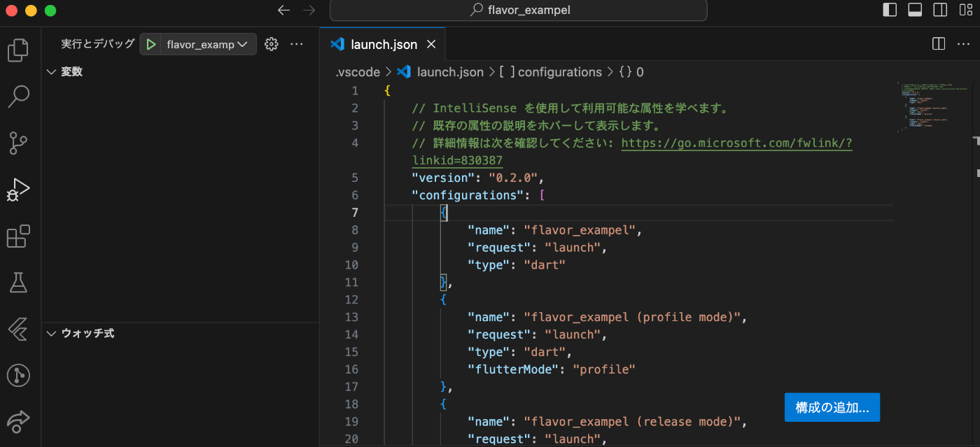Click the "profile" value on line 16
The width and height of the screenshot is (980, 447).
click(604, 369)
